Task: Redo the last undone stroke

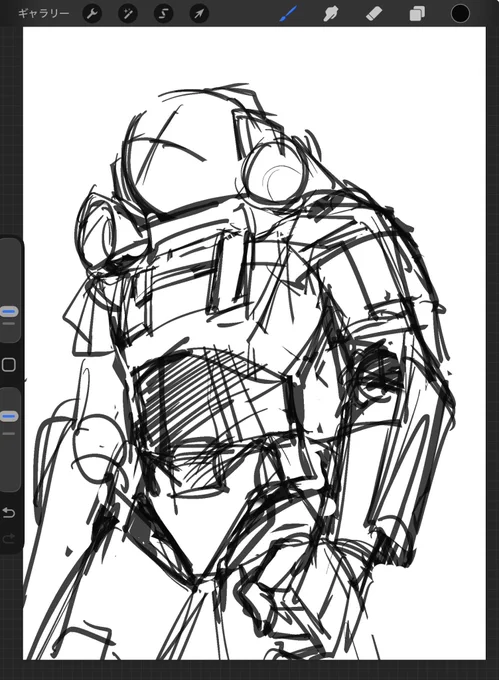Action: tap(9, 539)
